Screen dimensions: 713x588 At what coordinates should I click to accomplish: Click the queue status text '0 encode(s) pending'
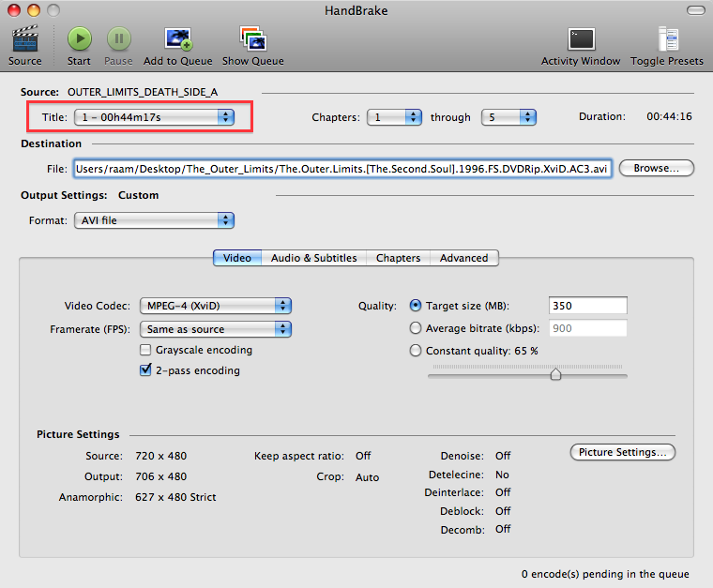pyautogui.click(x=605, y=574)
